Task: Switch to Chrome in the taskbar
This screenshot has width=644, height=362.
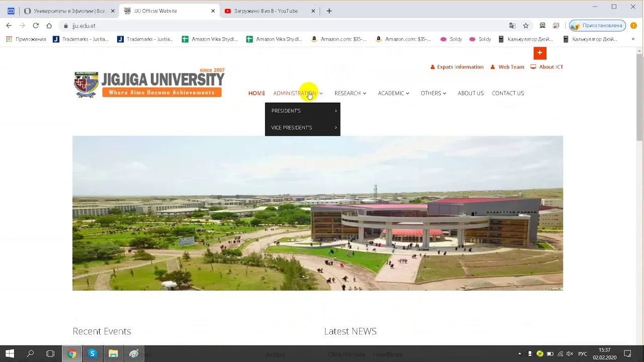Action: point(72,354)
